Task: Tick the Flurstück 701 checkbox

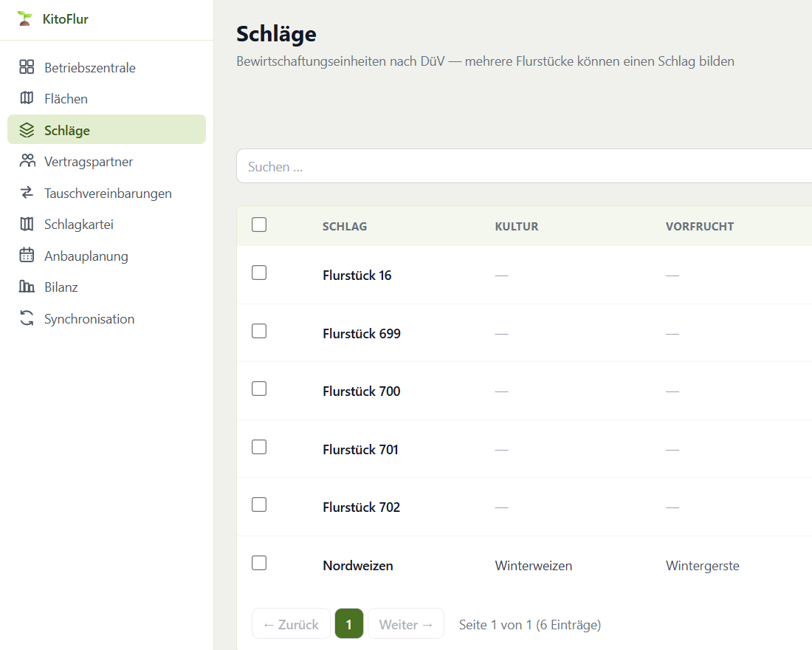Action: [x=259, y=447]
